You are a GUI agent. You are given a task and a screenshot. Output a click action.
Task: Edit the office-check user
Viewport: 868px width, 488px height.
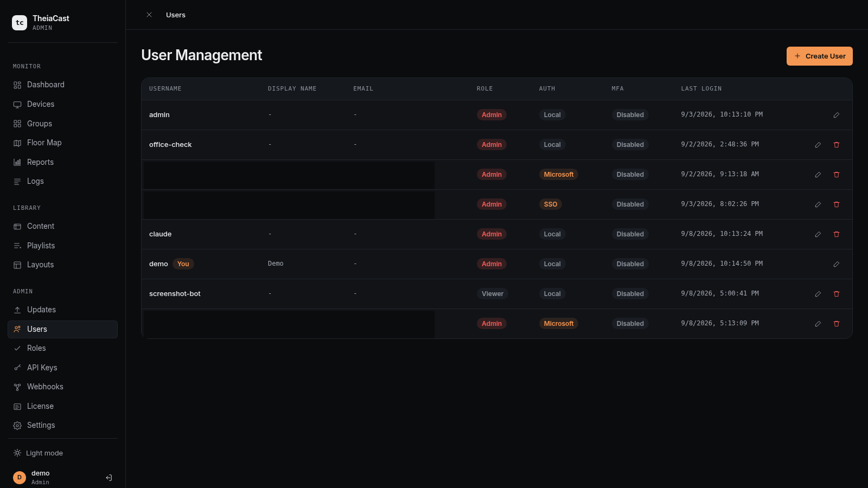click(x=818, y=145)
